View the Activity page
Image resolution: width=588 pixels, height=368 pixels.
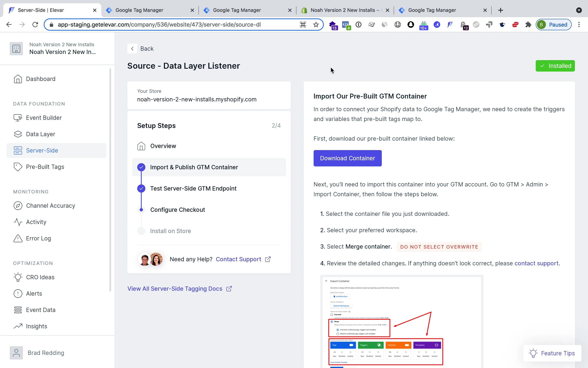[x=30, y=222]
